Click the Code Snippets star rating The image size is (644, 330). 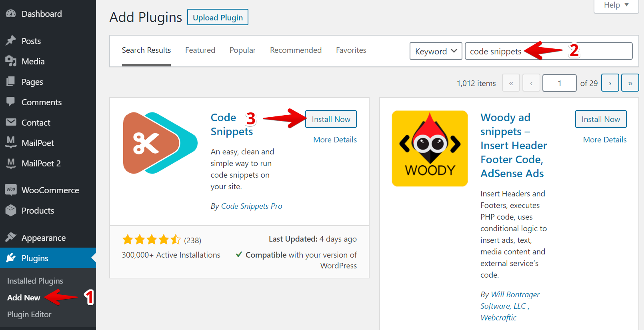click(x=152, y=240)
